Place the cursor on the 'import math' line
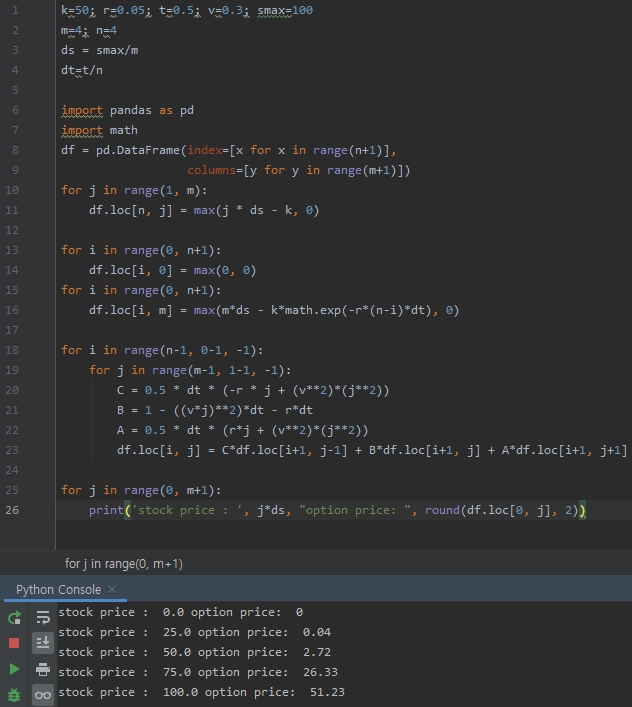Viewport: 632px width, 707px height. click(x=99, y=130)
